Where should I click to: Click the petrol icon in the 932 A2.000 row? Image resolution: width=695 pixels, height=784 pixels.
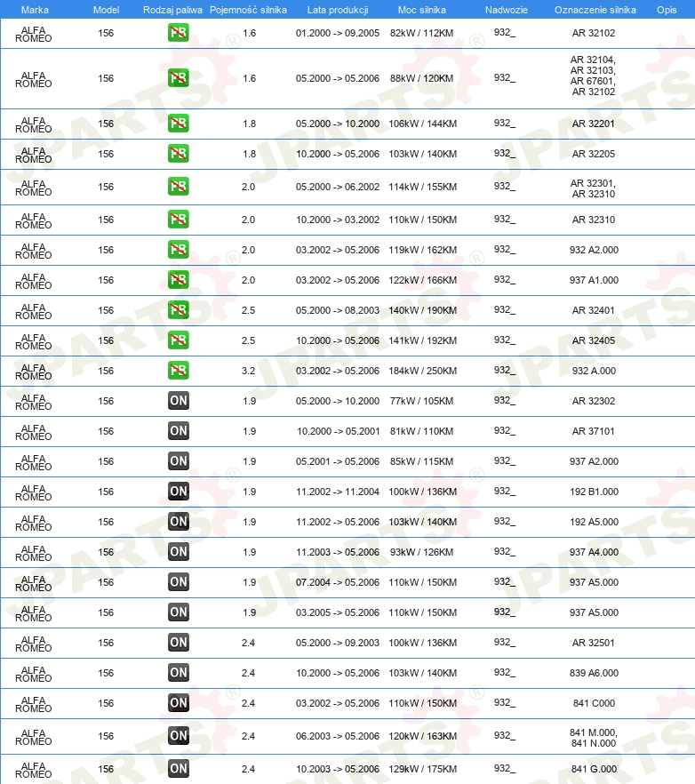click(x=179, y=250)
